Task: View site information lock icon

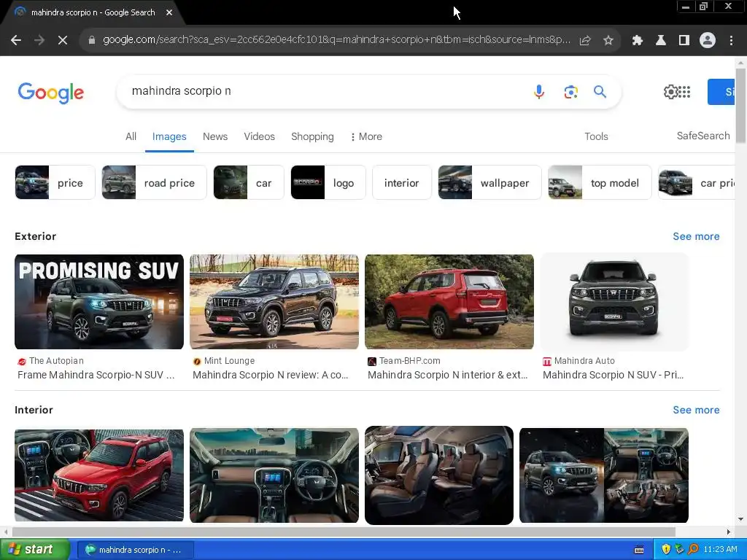Action: click(92, 41)
